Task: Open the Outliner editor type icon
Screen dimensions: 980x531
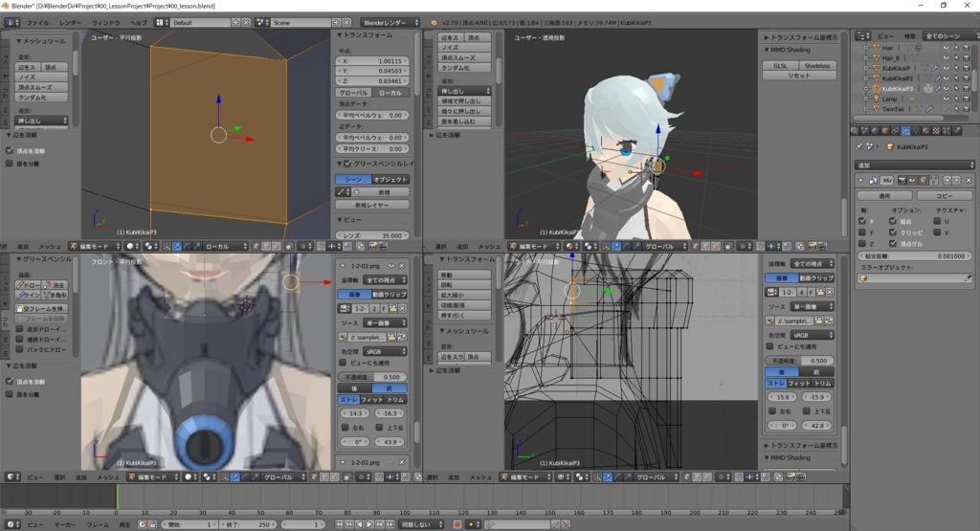Action: [x=862, y=36]
